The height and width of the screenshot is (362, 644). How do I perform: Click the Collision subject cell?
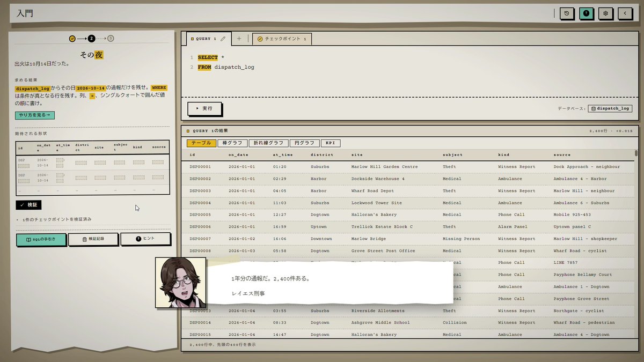click(455, 323)
